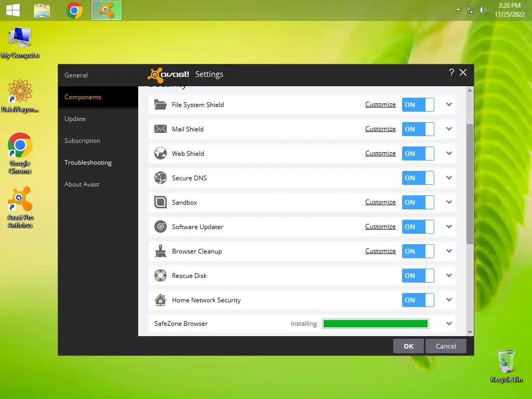Show hidden tray icons arrow
Image resolution: width=532 pixels, height=399 pixels.
point(458,10)
